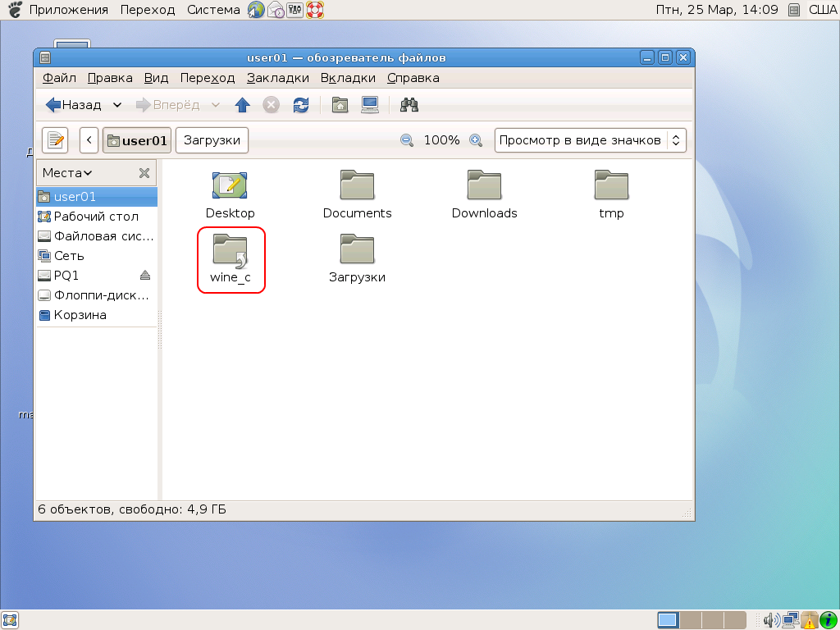This screenshot has width=840, height=630.
Task: Open the Вперёд history dropdown arrow
Action: click(216, 105)
